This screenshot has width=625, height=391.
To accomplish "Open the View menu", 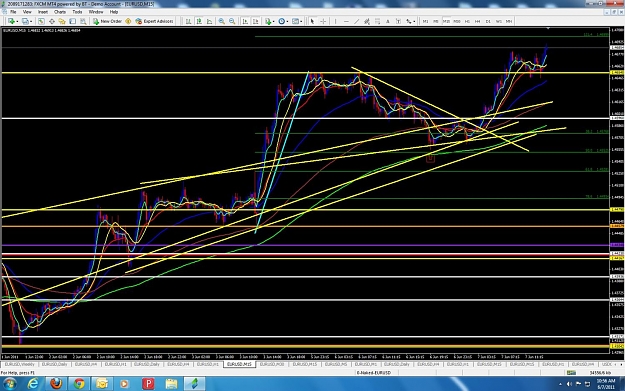I will pyautogui.click(x=27, y=12).
